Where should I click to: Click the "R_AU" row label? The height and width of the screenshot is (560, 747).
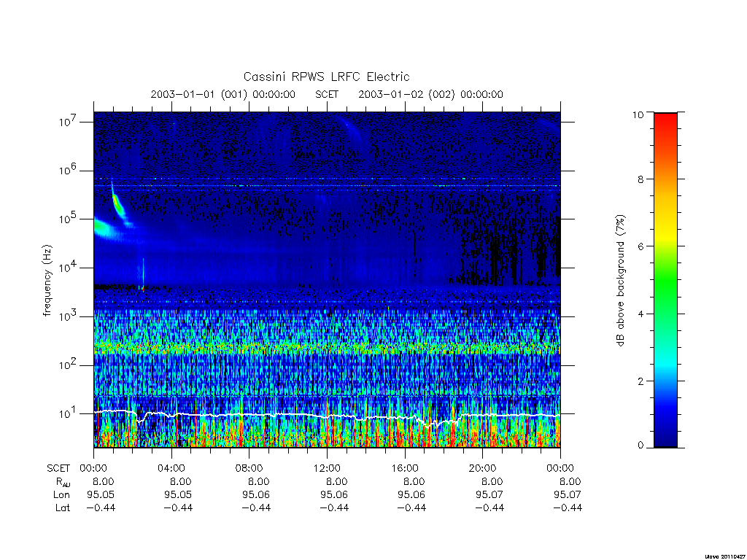point(63,482)
